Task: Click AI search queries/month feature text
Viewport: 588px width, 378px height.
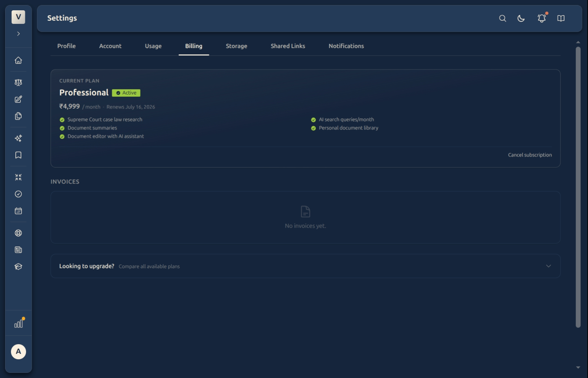Action: tap(347, 120)
